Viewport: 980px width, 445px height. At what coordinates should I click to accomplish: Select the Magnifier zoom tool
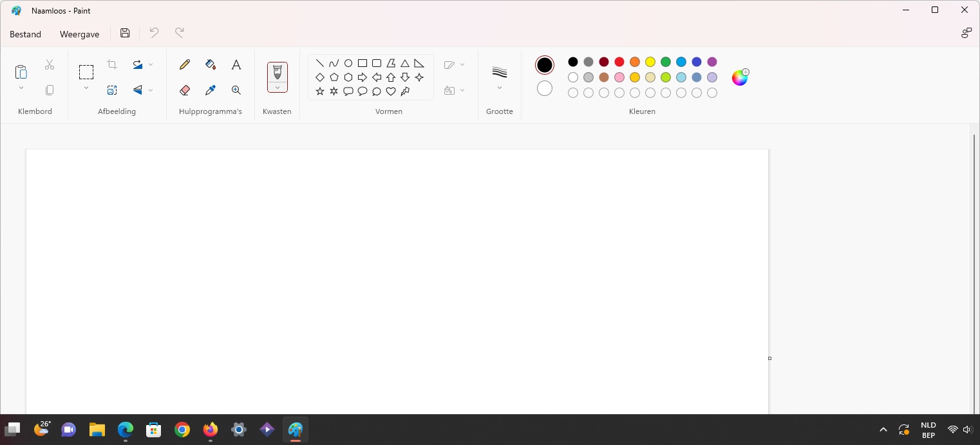[x=236, y=90]
